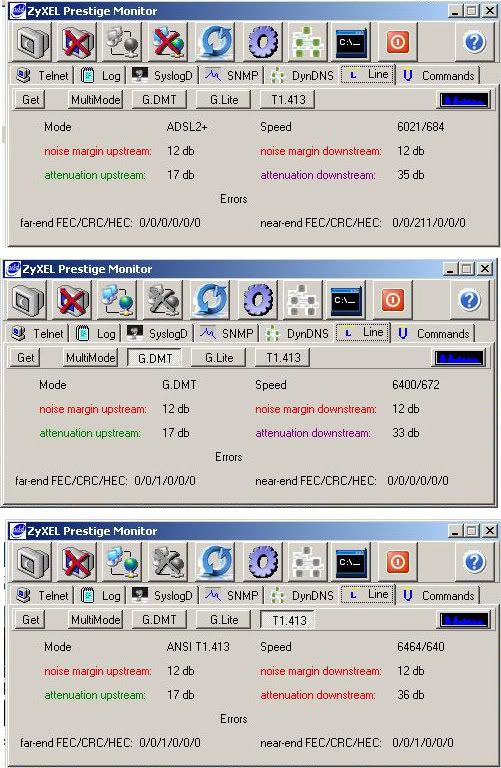The height and width of the screenshot is (768, 501).
Task: Click the modem device icon in ANSI T1.413 window
Action: tap(33, 562)
